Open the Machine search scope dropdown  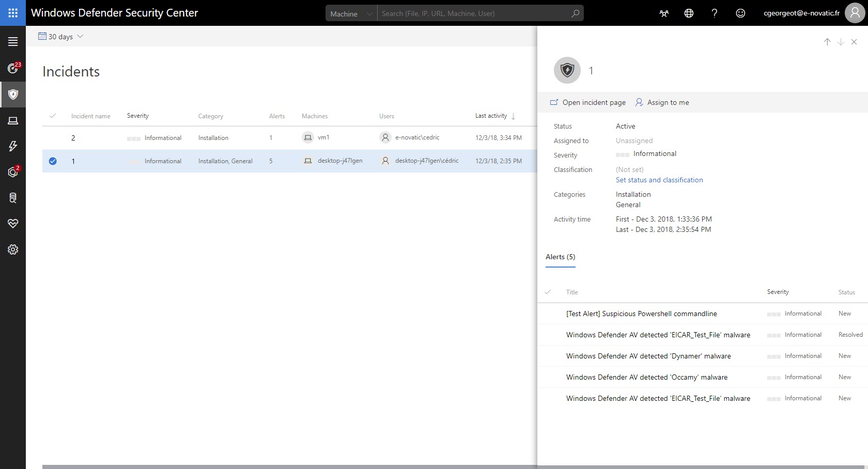coord(351,13)
